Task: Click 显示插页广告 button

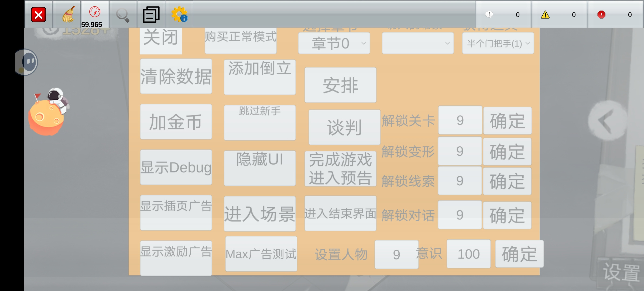Action: coord(176,213)
